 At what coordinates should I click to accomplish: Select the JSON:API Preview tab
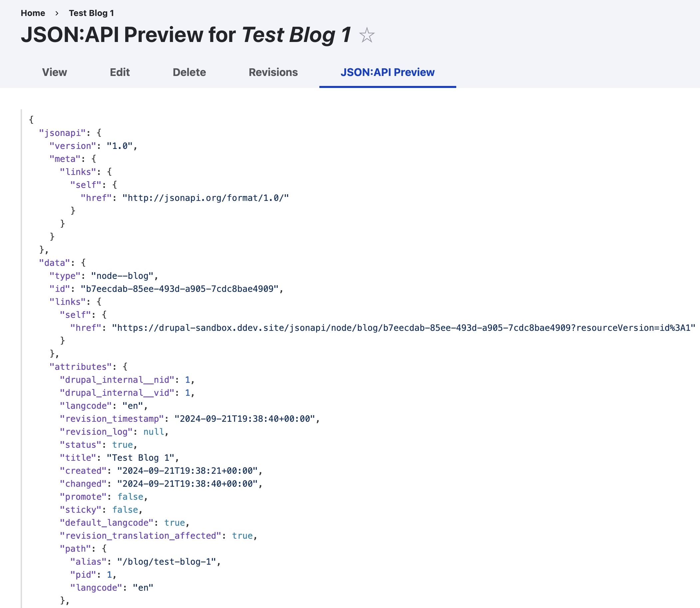coord(387,72)
